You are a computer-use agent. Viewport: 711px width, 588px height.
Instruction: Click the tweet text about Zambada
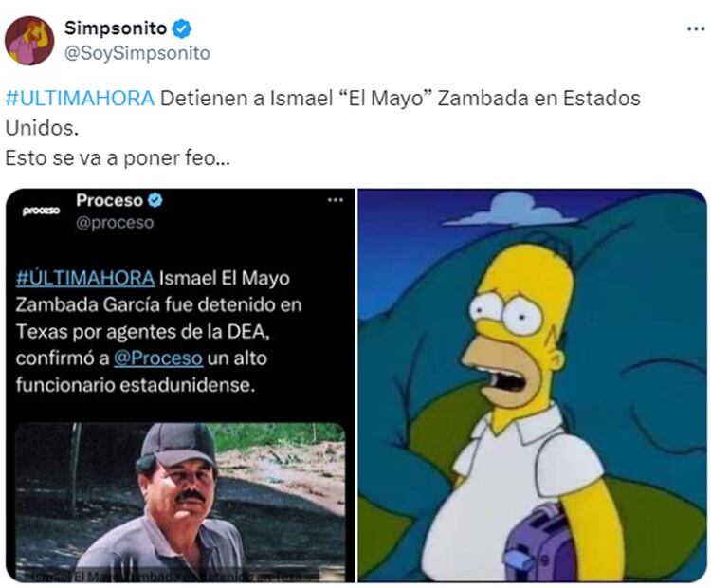pyautogui.click(x=322, y=113)
